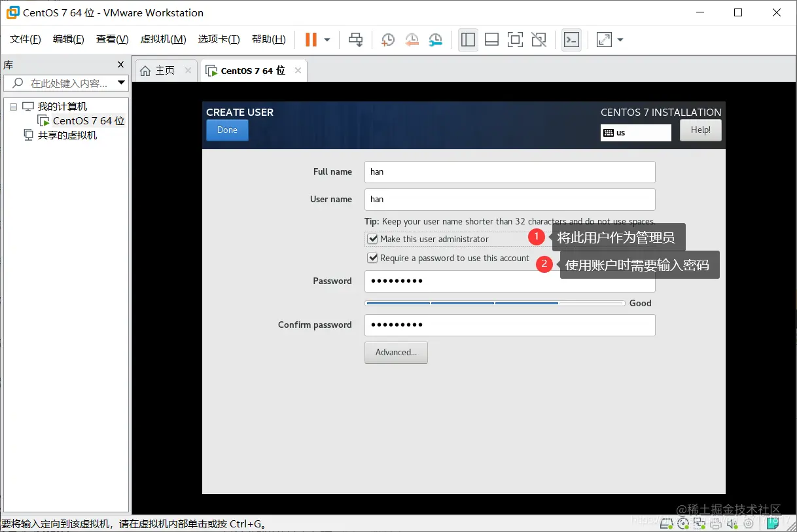Select the CentOS 7 64 位 tab
Screen dimensions: 797x532
[x=253, y=70]
